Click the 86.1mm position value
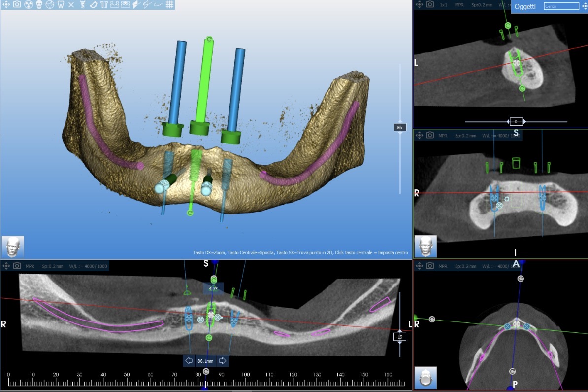This screenshot has height=392, width=588. (205, 361)
